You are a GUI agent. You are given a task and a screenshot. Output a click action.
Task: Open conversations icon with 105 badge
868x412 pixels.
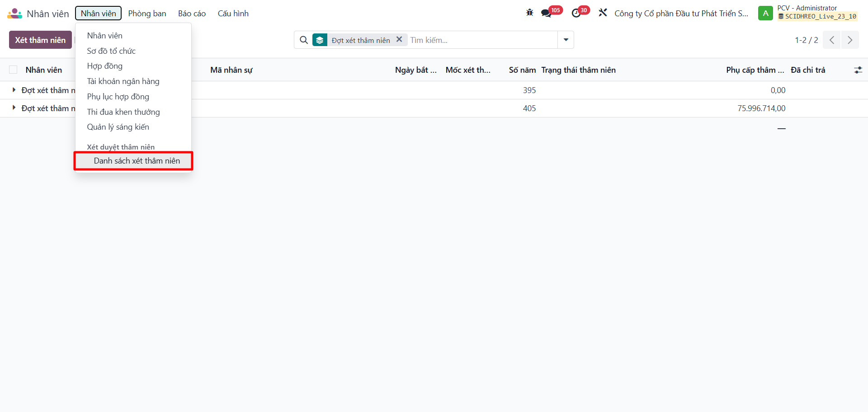coord(547,13)
